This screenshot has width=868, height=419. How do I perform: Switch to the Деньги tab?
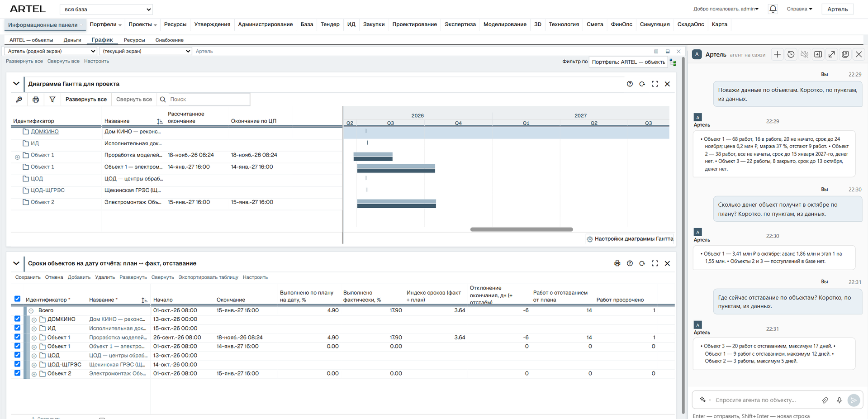coord(72,40)
